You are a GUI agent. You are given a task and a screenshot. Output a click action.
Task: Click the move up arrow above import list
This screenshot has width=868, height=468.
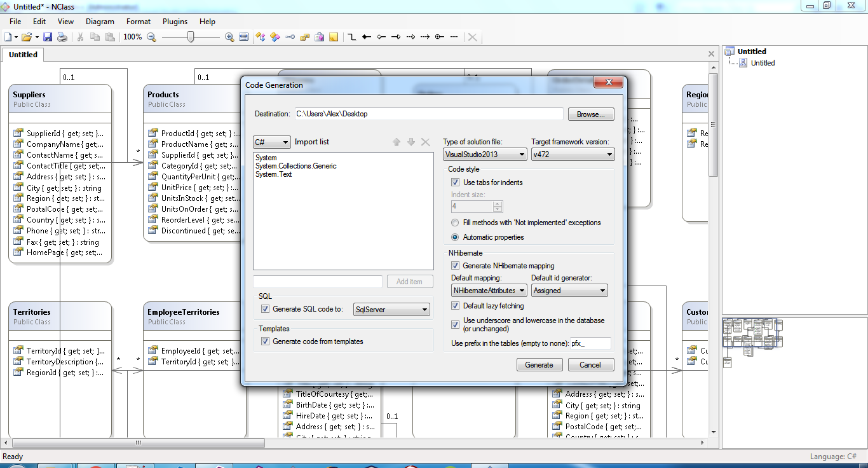[397, 142]
